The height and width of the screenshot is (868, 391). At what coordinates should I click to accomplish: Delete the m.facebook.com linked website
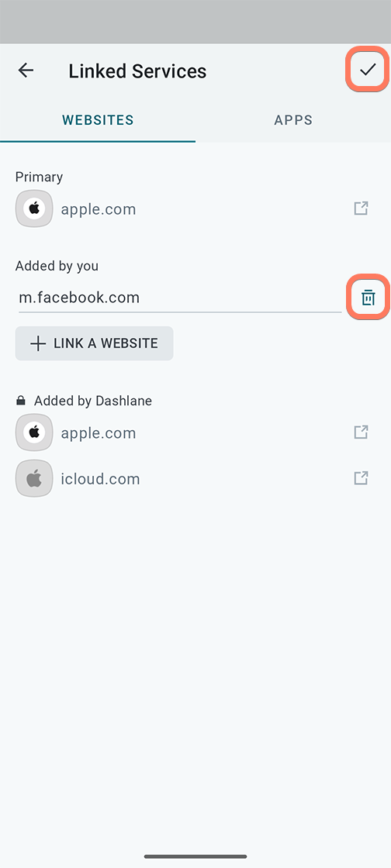pyautogui.click(x=369, y=298)
